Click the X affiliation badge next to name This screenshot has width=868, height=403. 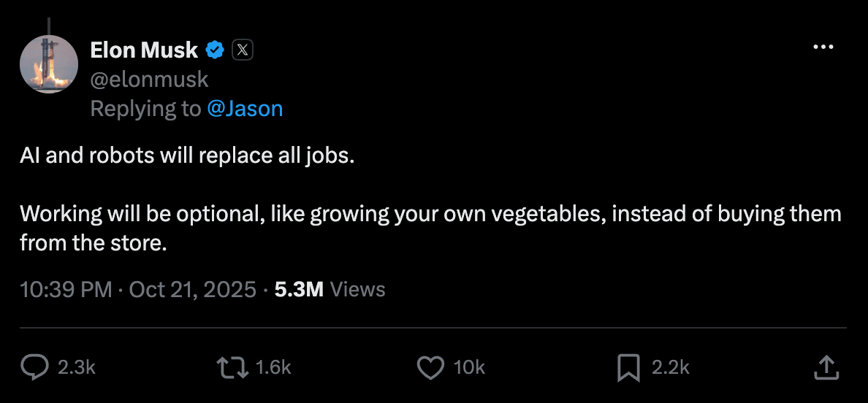point(242,50)
